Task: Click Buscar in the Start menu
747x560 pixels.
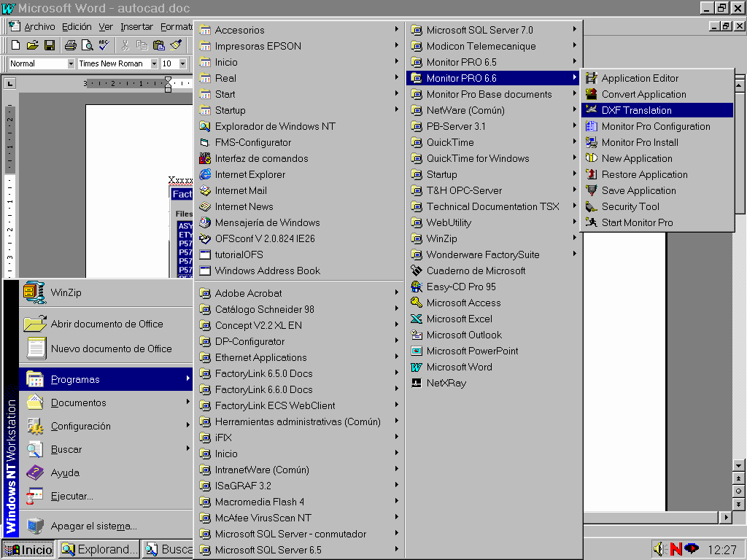Action: click(107, 449)
